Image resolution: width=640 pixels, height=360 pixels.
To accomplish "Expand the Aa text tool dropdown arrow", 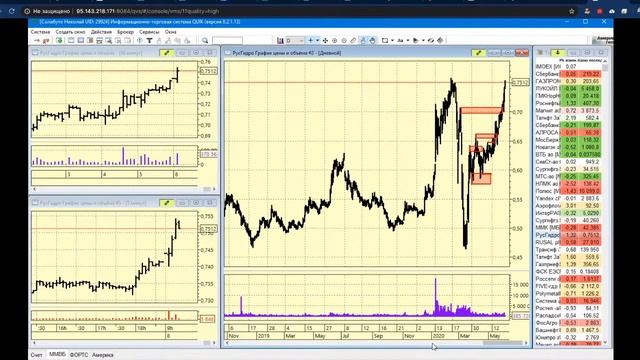I will point(408,40).
